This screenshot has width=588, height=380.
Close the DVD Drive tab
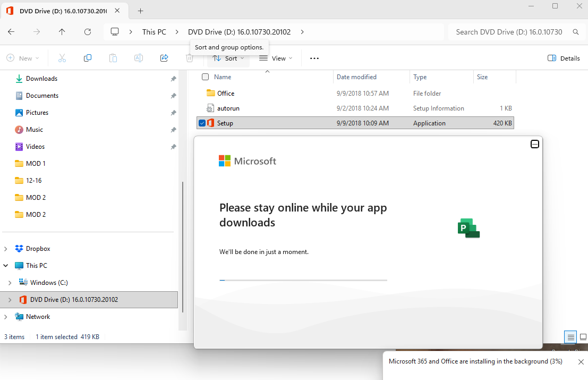tap(117, 11)
